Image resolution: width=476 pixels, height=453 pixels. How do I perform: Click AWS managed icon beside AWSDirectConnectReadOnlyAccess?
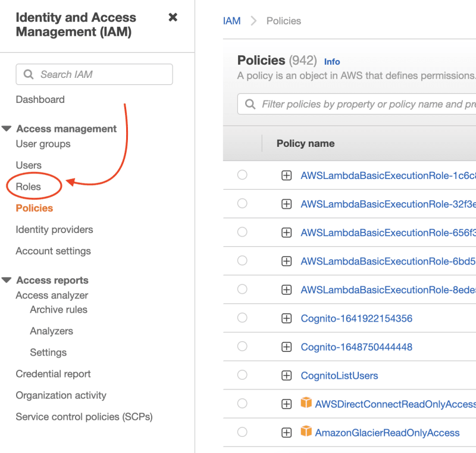(x=306, y=402)
